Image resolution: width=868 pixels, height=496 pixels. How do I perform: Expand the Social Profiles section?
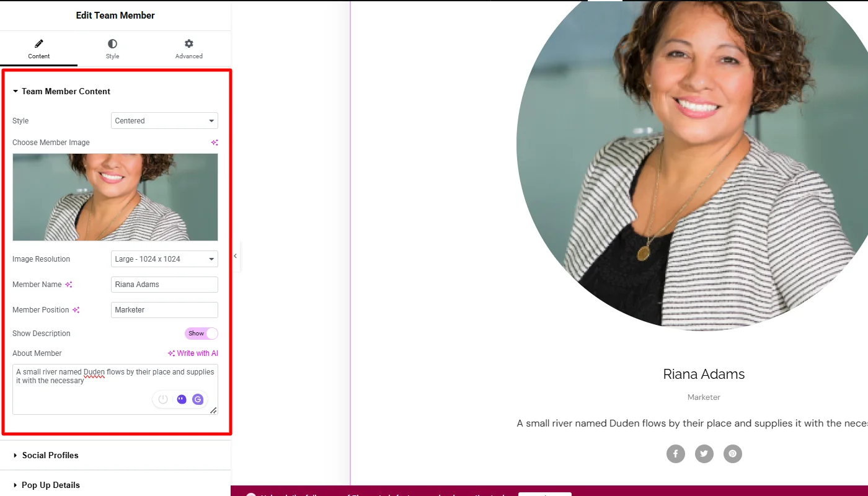click(115, 455)
